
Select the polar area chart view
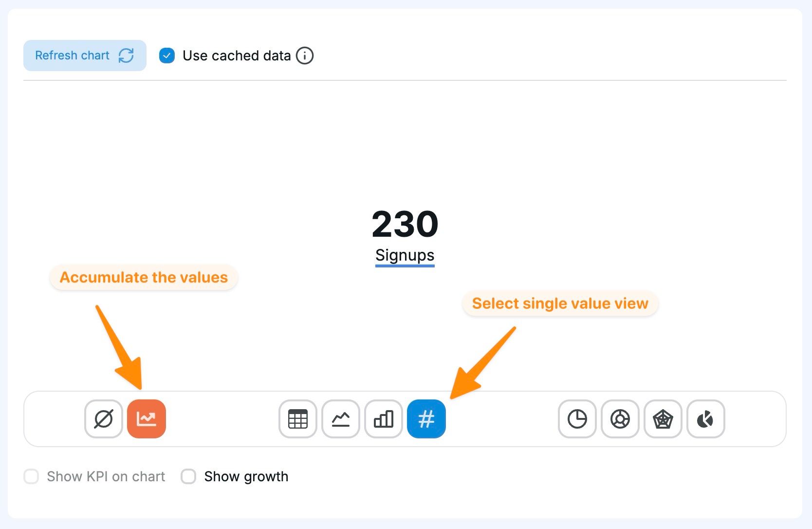coord(706,419)
